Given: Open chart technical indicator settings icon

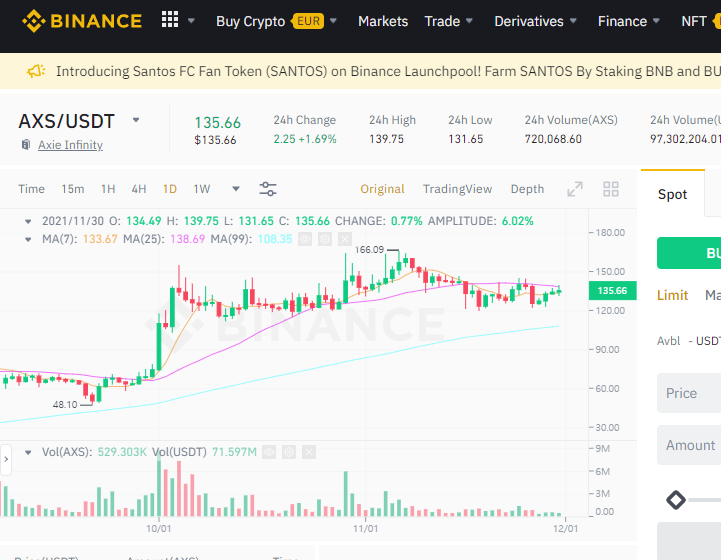Looking at the screenshot, I should coord(268,189).
